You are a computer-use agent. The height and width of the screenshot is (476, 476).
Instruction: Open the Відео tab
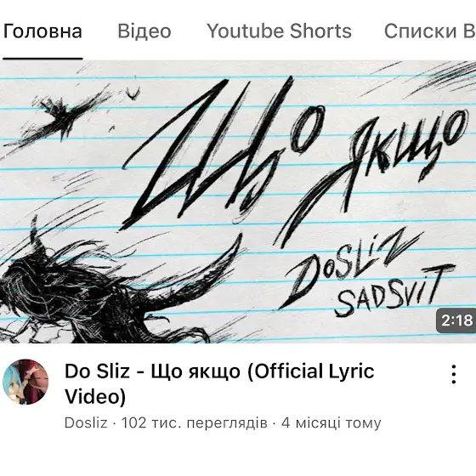point(144,31)
